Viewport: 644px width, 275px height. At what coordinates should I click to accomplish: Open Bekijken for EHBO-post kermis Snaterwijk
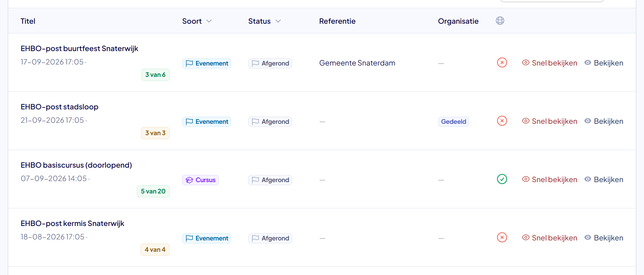pos(604,238)
